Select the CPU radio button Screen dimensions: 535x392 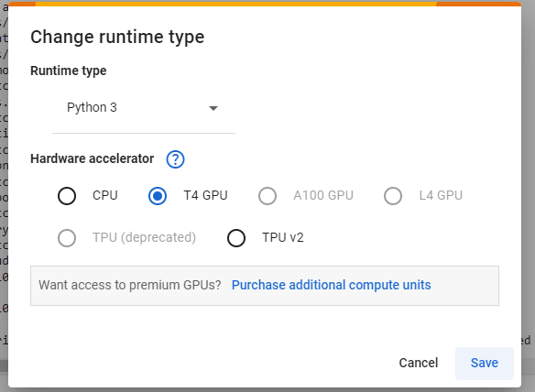[67, 196]
